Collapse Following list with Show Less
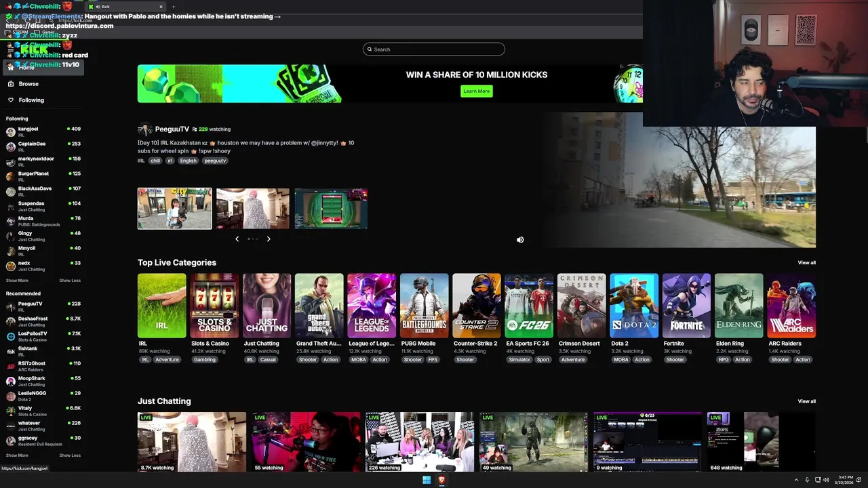This screenshot has width=868, height=488. click(70, 281)
